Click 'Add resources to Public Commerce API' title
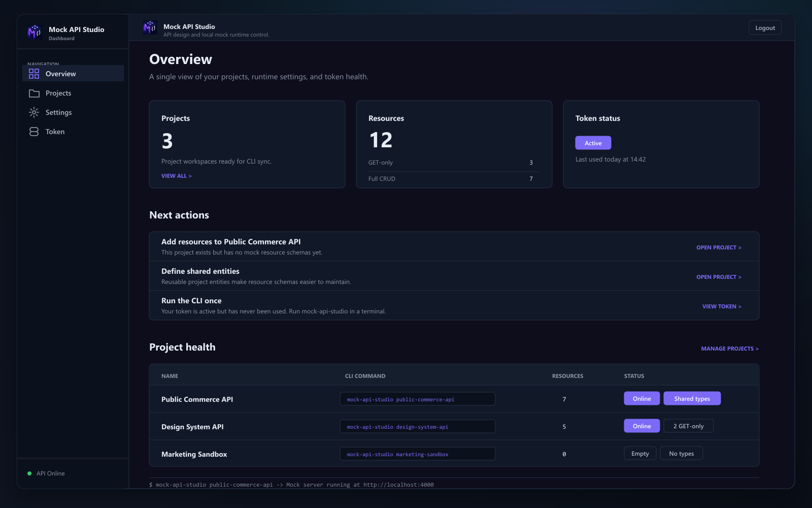The height and width of the screenshot is (508, 812). [x=231, y=242]
